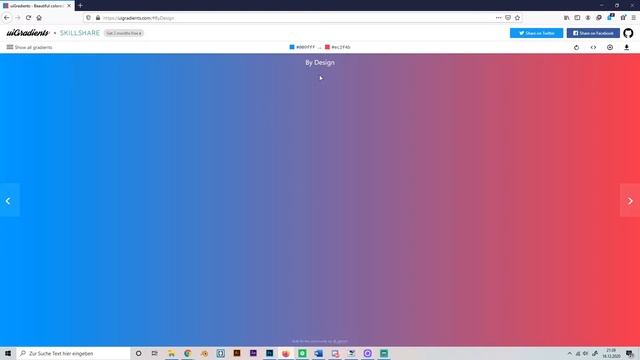Image resolution: width=640 pixels, height=360 pixels.
Task: Open the SKILLSHARE sponsor link
Action: pyautogui.click(x=80, y=33)
